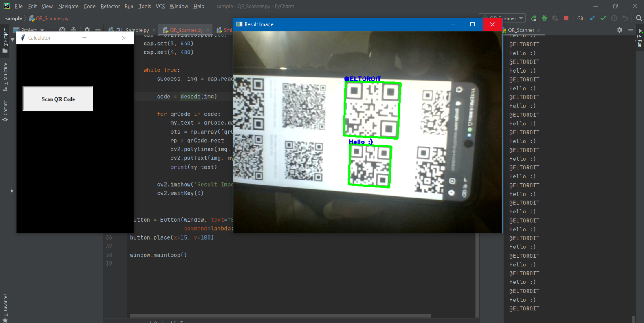Screen dimensions: 644x323
Task: Close the QR_Scanner.py editor tab
Action: pyautogui.click(x=208, y=30)
